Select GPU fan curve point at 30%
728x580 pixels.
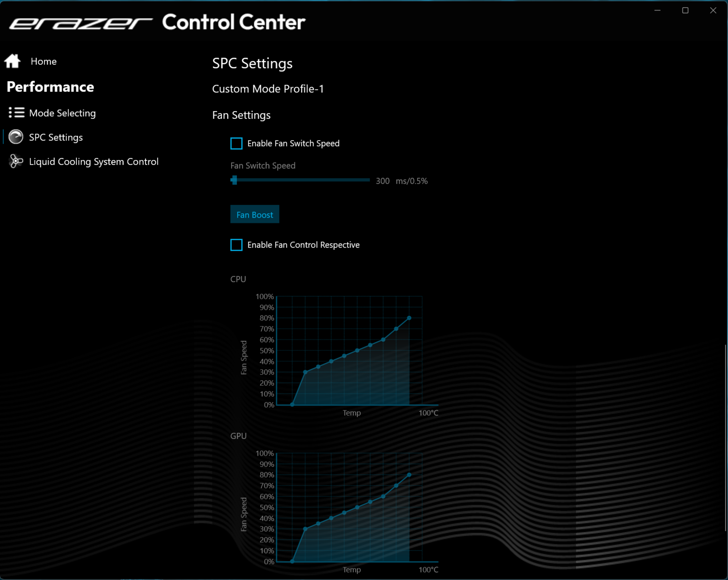pos(305,529)
